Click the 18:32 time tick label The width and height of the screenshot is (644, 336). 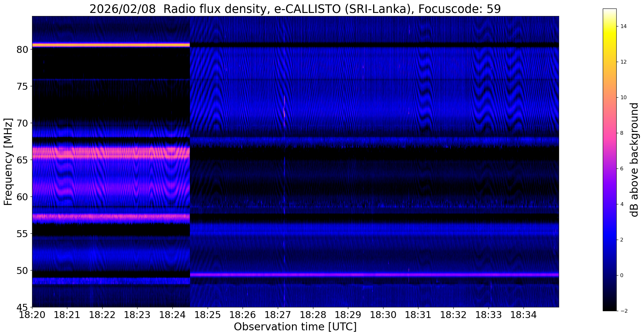point(453,315)
